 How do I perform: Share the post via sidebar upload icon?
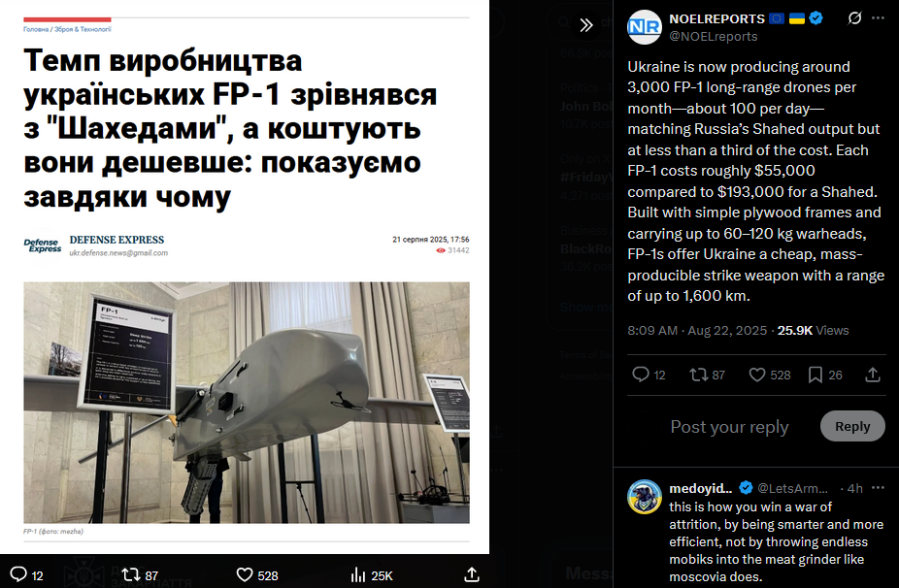873,375
